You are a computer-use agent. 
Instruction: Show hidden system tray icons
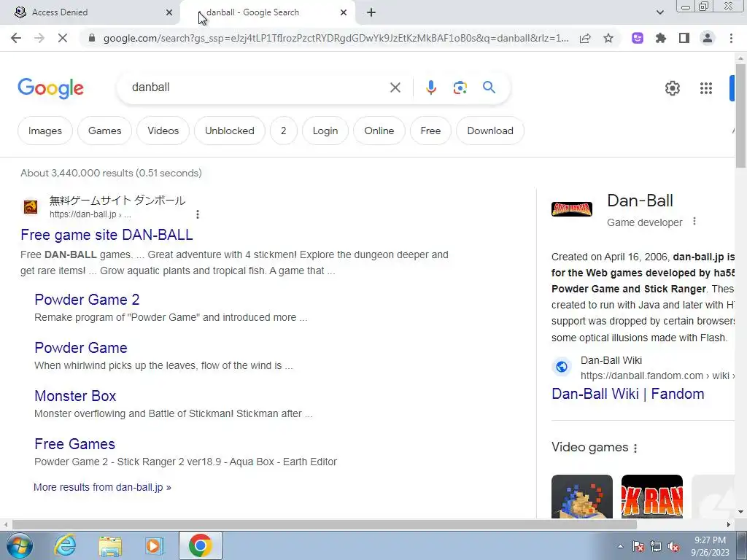pyautogui.click(x=620, y=546)
